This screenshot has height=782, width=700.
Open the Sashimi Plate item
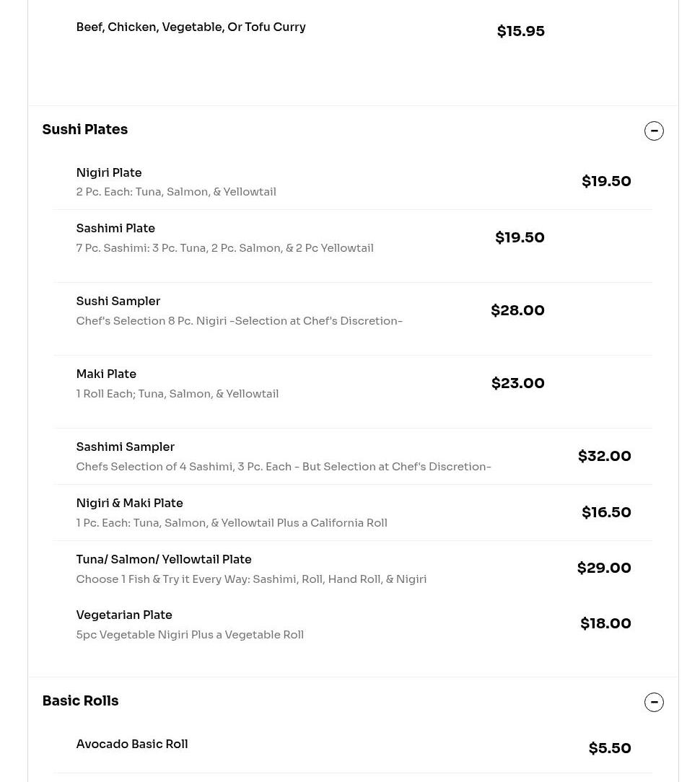click(115, 229)
